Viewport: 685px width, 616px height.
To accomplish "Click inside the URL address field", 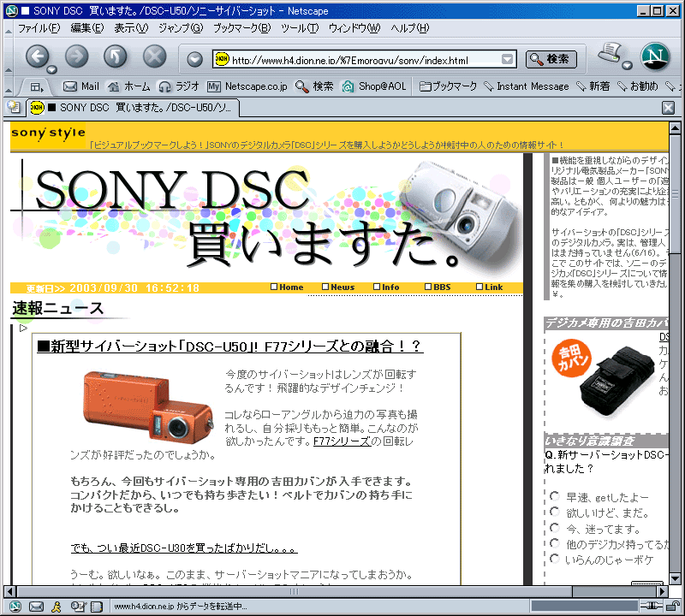I will [366, 60].
